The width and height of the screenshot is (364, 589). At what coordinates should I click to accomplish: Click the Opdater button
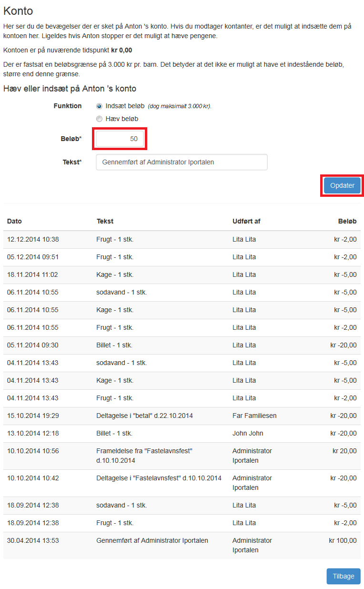tap(342, 185)
